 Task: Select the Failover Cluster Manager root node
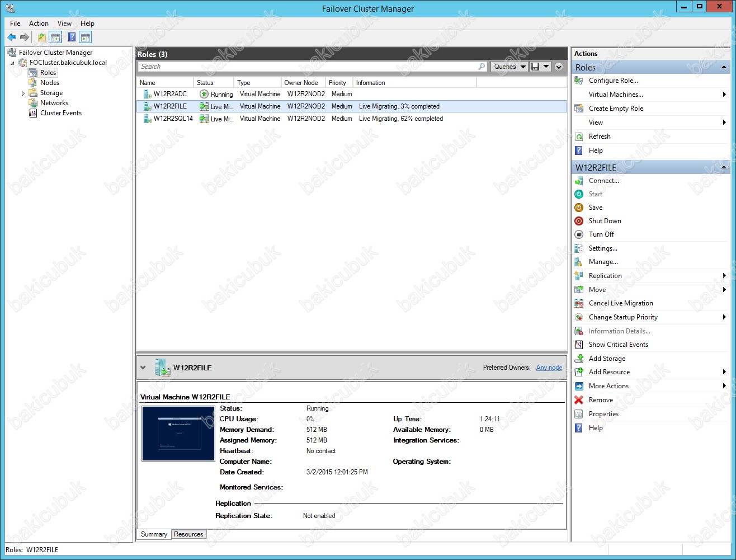point(55,53)
